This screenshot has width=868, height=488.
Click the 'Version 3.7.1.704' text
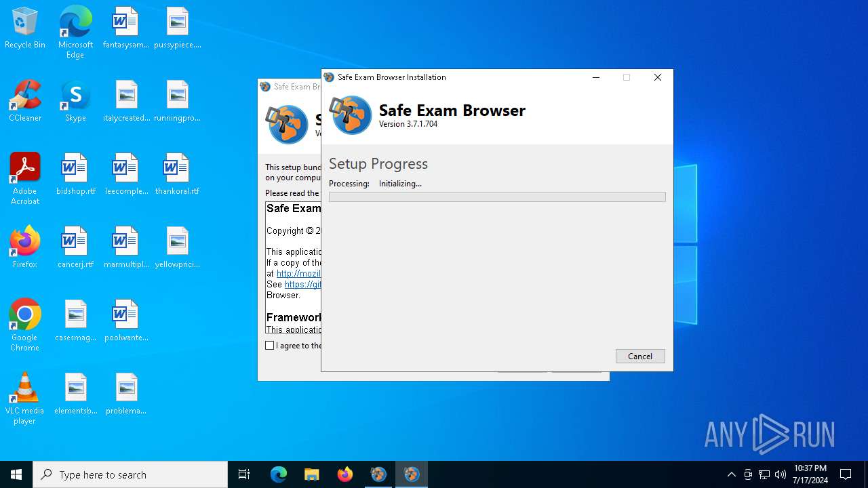pyautogui.click(x=408, y=124)
